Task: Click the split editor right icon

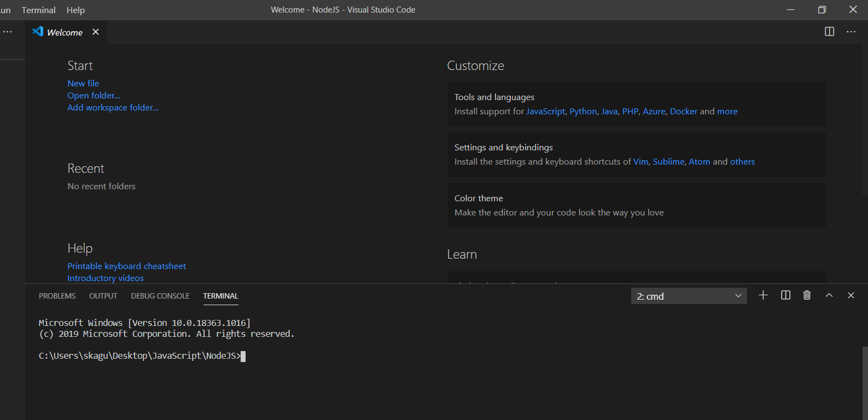Action: tap(829, 32)
